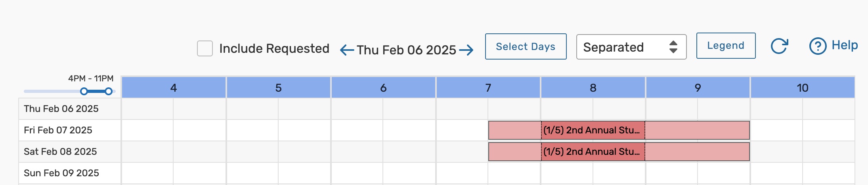868x185 pixels.
Task: Click the next day right arrow
Action: pos(466,50)
